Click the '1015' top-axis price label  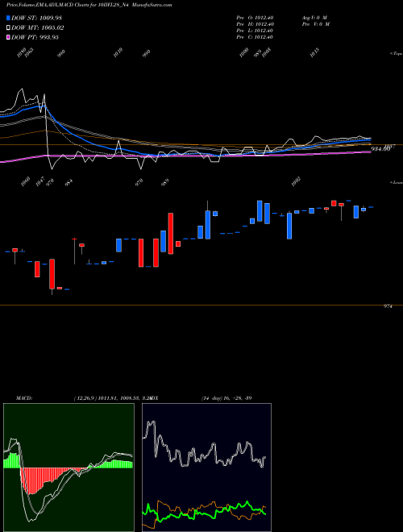coord(315,52)
